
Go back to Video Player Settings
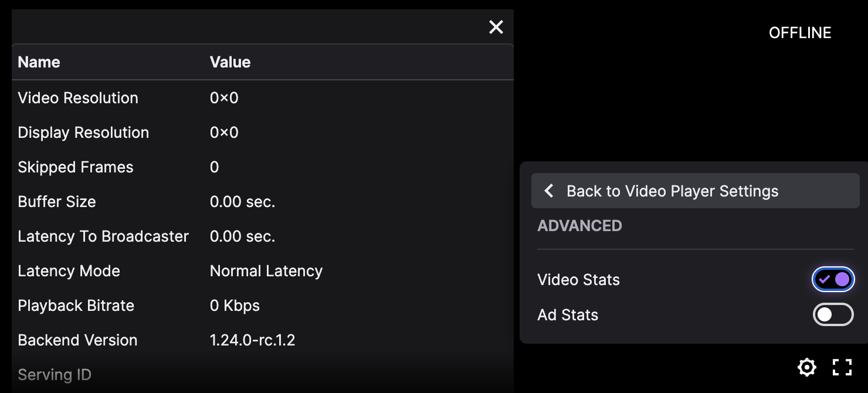tap(672, 191)
